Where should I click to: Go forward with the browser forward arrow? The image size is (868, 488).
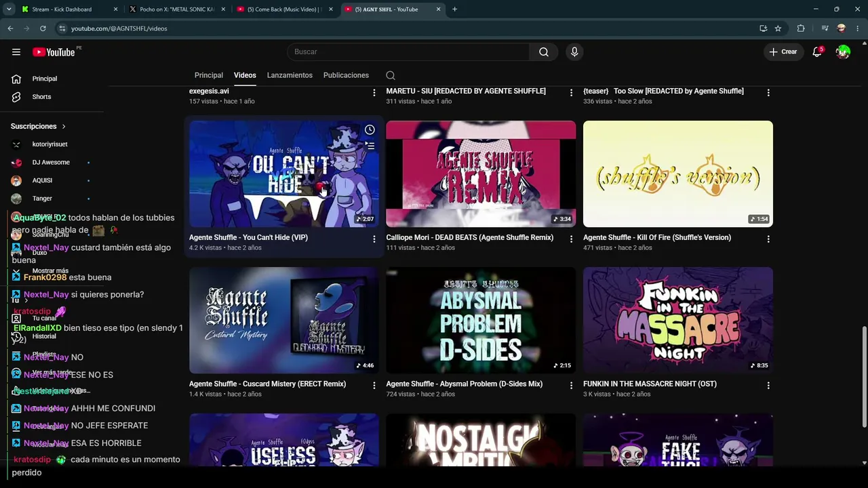click(x=26, y=28)
